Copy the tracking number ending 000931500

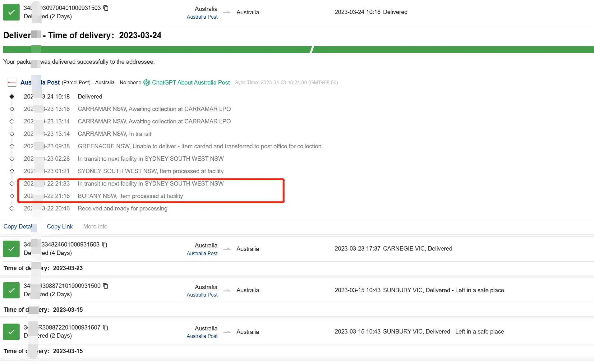coord(106,286)
